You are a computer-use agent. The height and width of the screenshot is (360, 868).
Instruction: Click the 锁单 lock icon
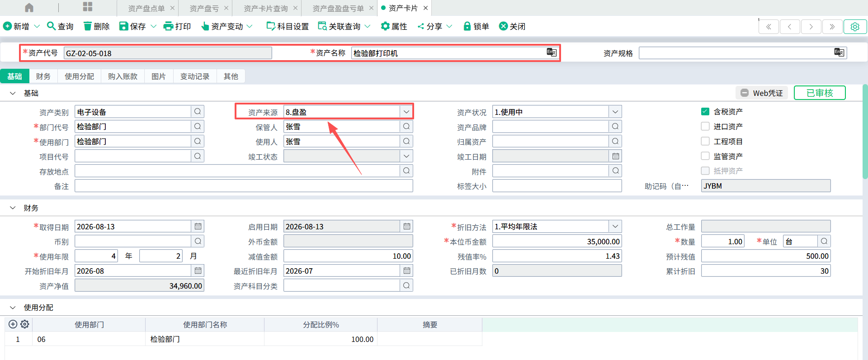467,26
